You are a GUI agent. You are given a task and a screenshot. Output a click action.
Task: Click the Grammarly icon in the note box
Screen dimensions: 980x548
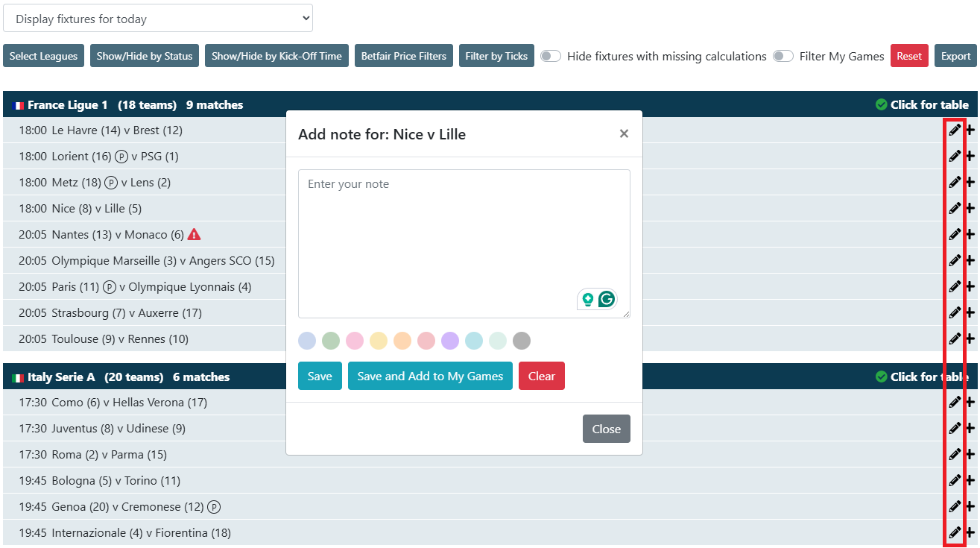pyautogui.click(x=607, y=300)
